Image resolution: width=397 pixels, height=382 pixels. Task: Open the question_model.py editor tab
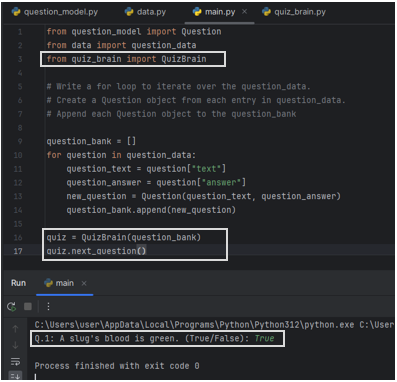[x=55, y=12]
